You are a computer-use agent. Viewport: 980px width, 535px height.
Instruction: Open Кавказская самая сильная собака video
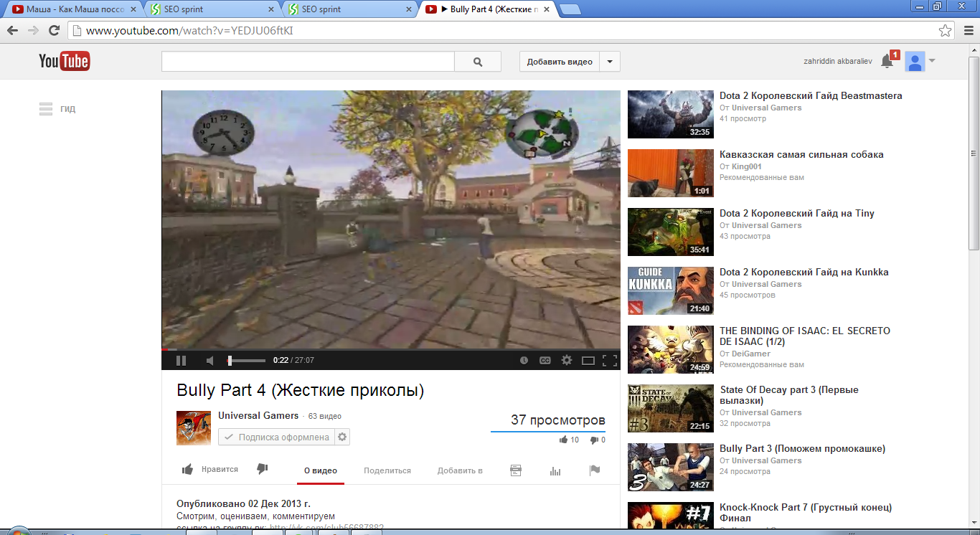pos(801,154)
